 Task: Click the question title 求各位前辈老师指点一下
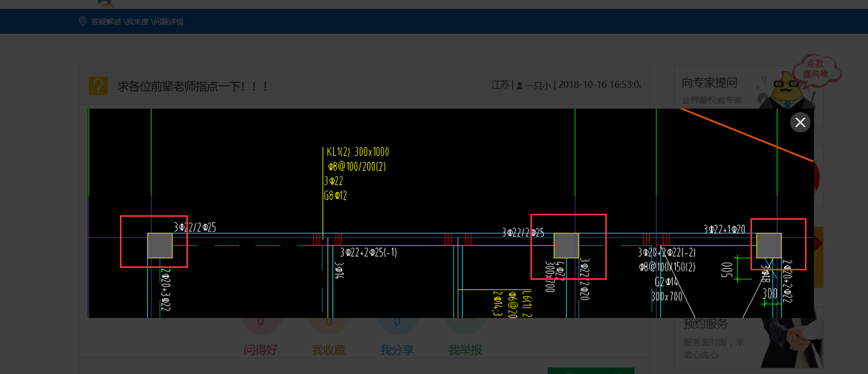point(193,86)
